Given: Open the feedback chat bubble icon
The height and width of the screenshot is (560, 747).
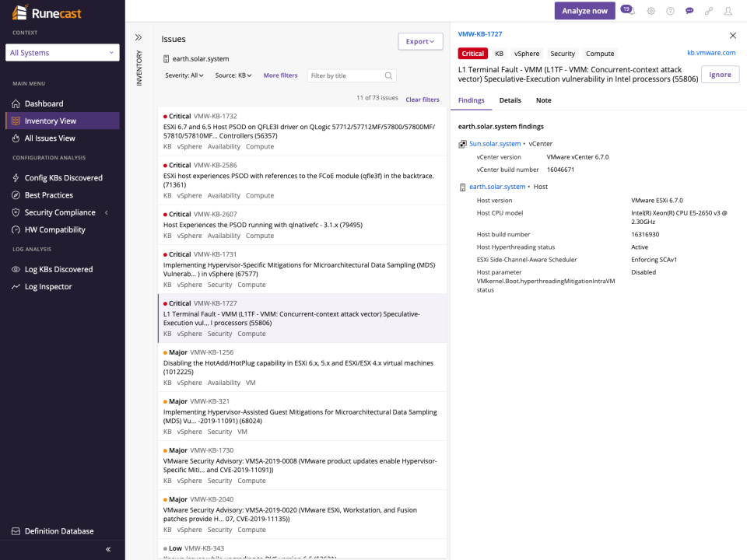Looking at the screenshot, I should pyautogui.click(x=689, y=11).
